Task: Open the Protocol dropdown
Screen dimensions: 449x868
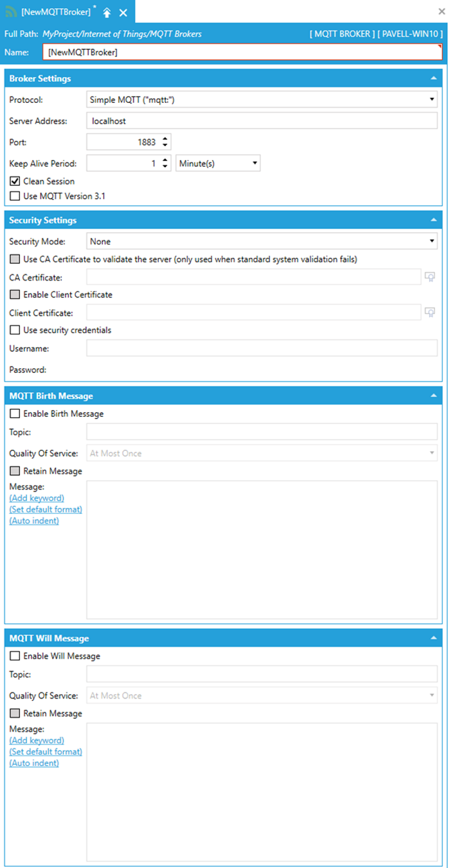Action: [262, 100]
